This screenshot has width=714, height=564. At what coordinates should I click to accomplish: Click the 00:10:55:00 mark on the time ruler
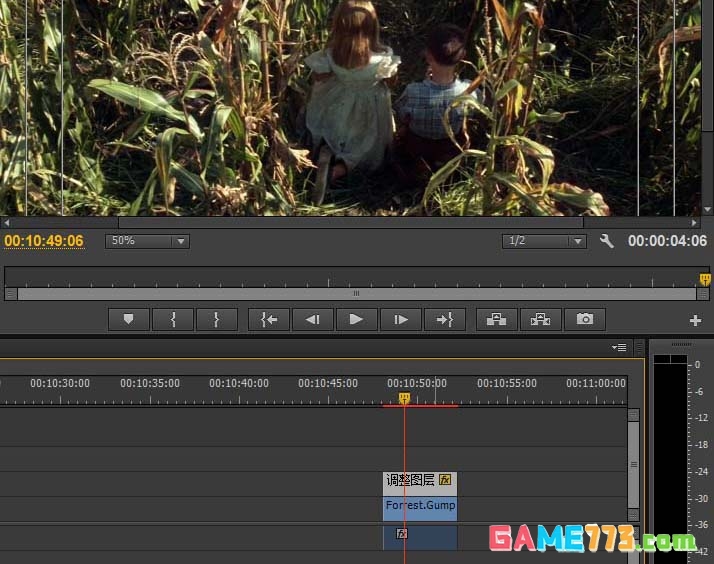(x=507, y=383)
